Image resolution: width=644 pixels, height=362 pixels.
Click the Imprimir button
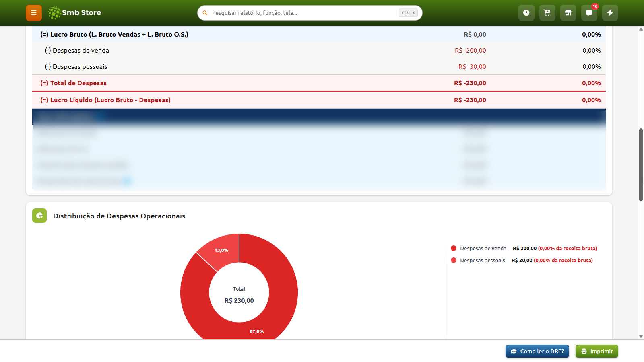click(x=597, y=351)
